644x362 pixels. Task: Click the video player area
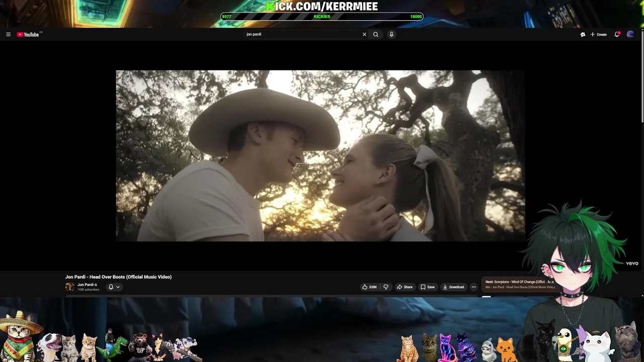tap(320, 156)
